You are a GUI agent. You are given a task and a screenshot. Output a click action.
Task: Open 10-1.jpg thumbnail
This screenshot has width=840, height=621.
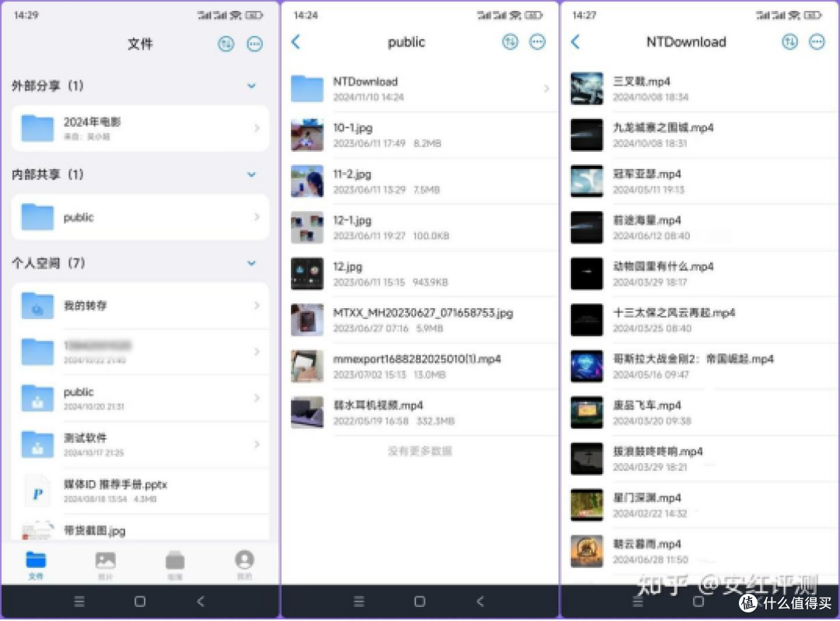pyautogui.click(x=307, y=135)
